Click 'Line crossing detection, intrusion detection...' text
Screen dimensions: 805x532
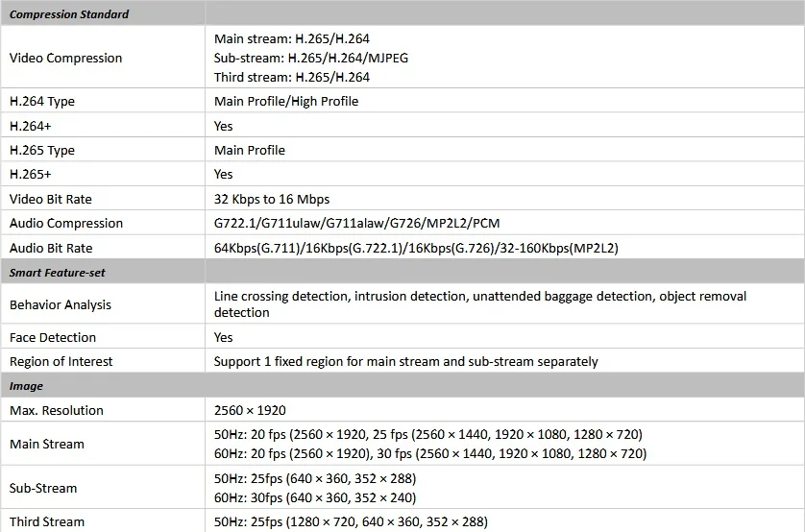coord(480,304)
